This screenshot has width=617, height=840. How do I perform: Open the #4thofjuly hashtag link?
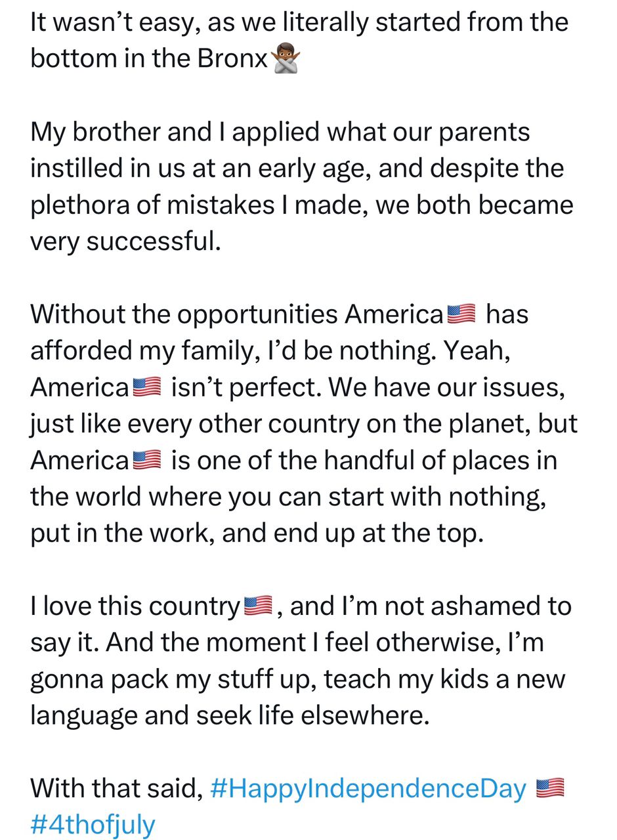[93, 824]
